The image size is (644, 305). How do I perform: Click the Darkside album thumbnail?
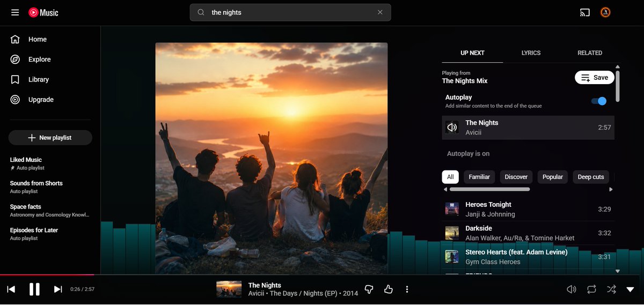click(x=452, y=233)
